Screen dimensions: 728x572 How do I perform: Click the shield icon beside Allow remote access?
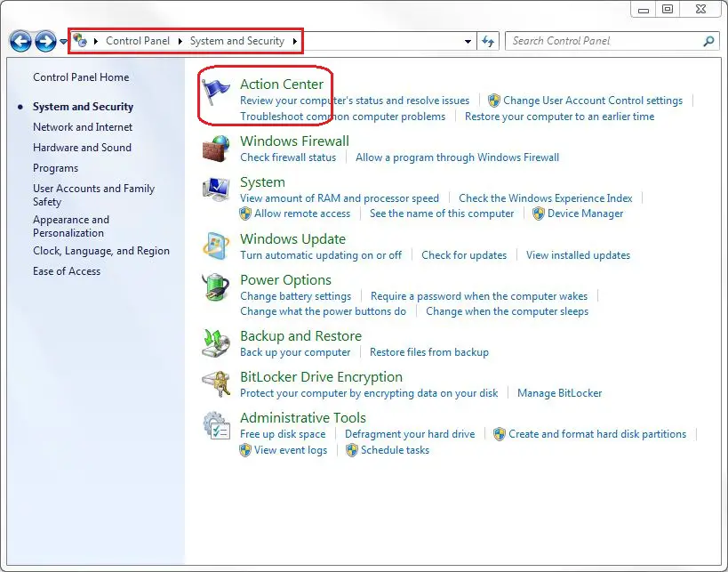245,213
